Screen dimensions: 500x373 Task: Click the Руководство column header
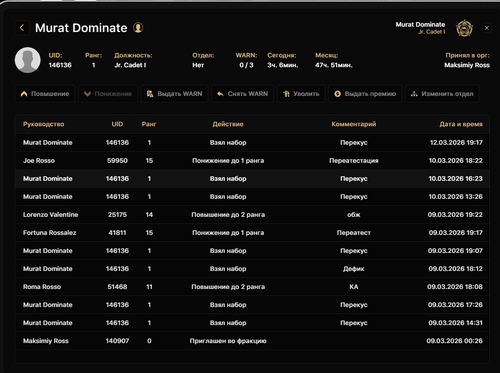click(x=44, y=124)
